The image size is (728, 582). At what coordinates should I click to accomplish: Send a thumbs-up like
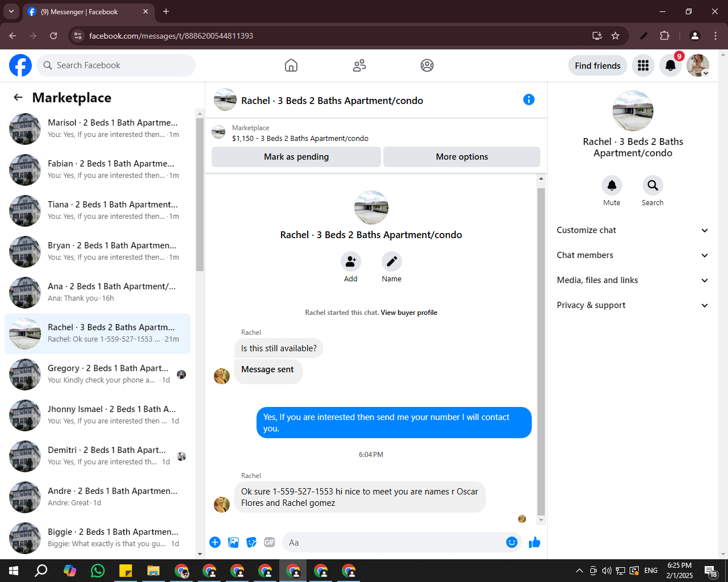pyautogui.click(x=535, y=542)
